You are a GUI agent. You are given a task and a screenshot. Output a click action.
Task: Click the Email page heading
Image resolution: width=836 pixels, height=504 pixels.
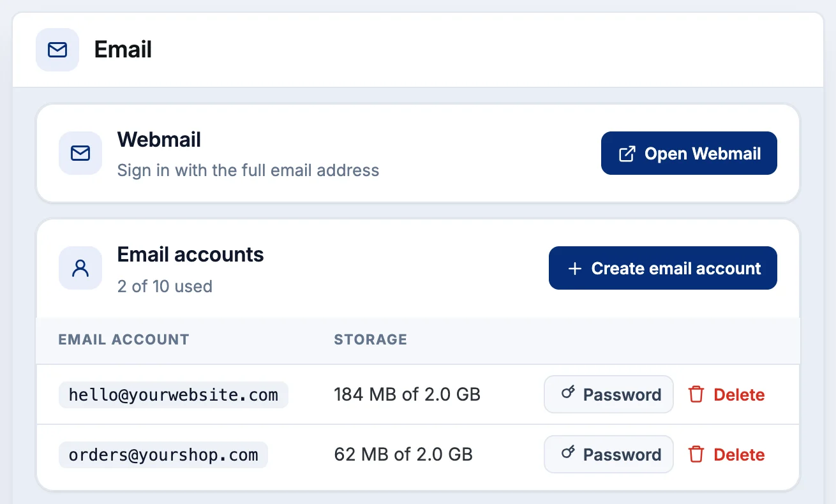(123, 49)
